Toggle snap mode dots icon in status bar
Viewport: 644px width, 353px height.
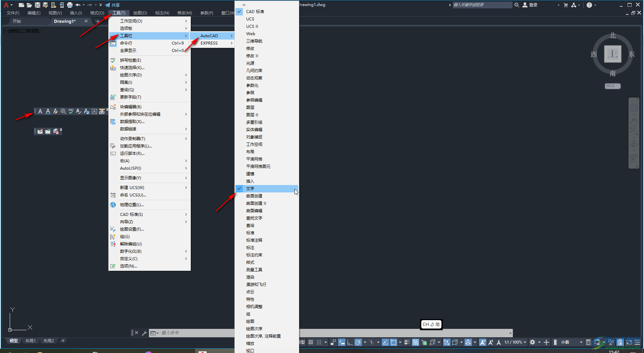point(319,342)
